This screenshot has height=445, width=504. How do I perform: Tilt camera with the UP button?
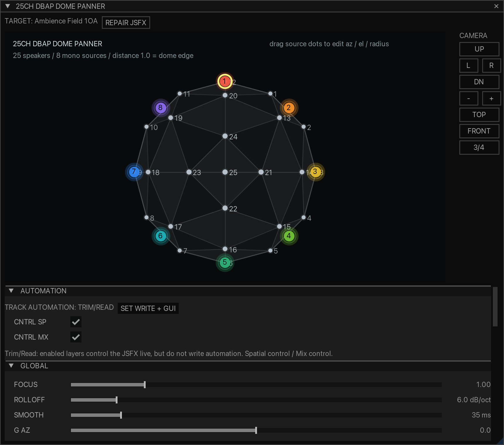click(x=479, y=49)
